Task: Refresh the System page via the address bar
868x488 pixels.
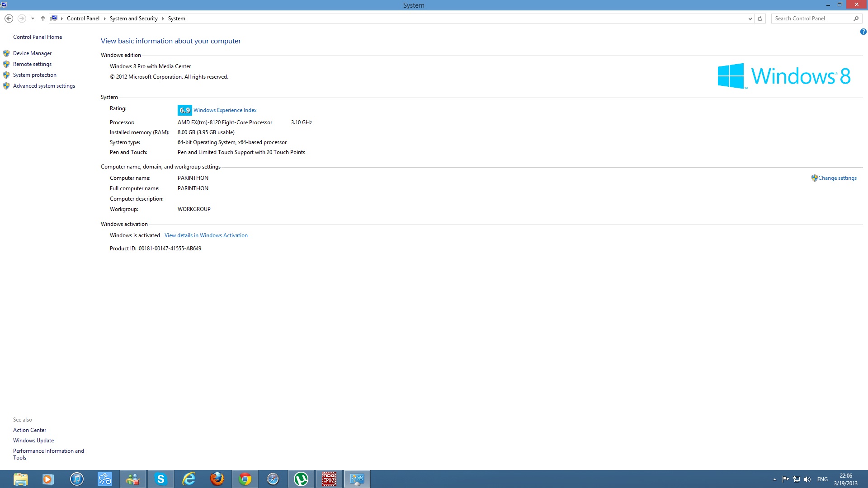Action: click(x=760, y=19)
